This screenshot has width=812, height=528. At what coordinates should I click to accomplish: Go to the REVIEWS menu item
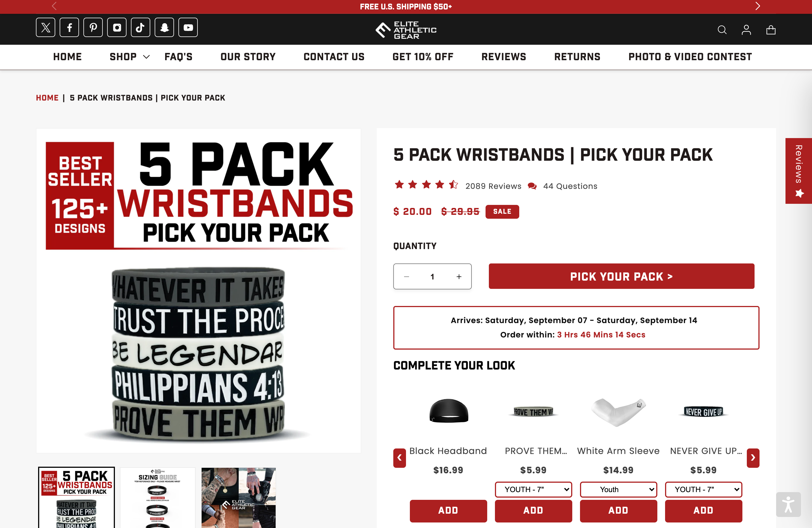[x=503, y=57]
